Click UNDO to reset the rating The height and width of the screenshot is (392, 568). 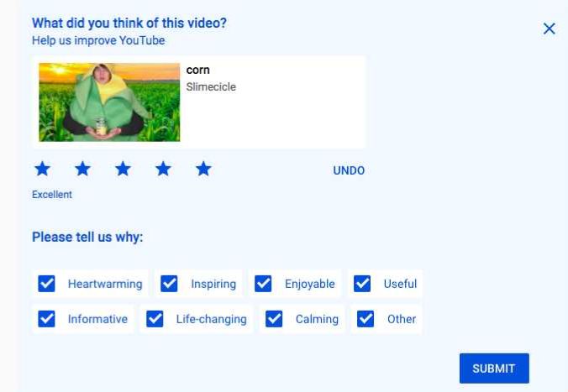[x=349, y=170]
